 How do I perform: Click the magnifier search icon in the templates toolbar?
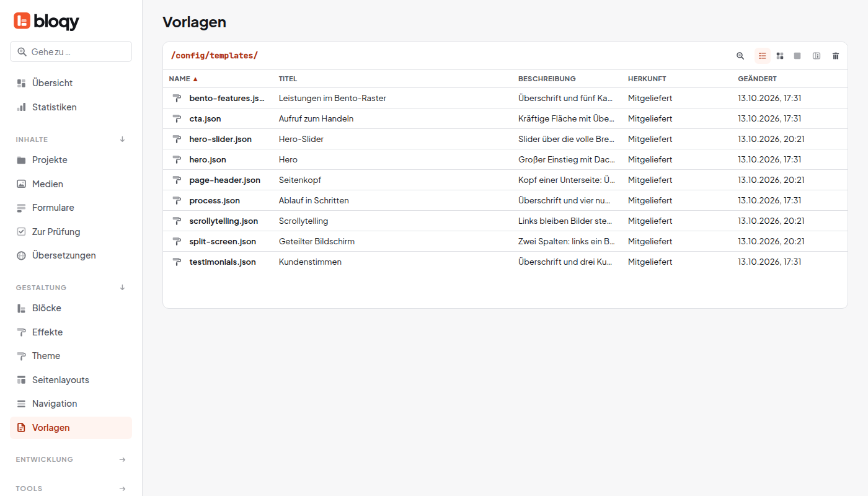[740, 56]
